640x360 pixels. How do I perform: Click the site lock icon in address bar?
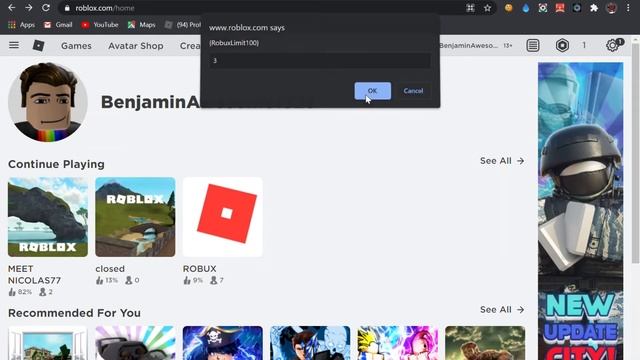click(67, 8)
